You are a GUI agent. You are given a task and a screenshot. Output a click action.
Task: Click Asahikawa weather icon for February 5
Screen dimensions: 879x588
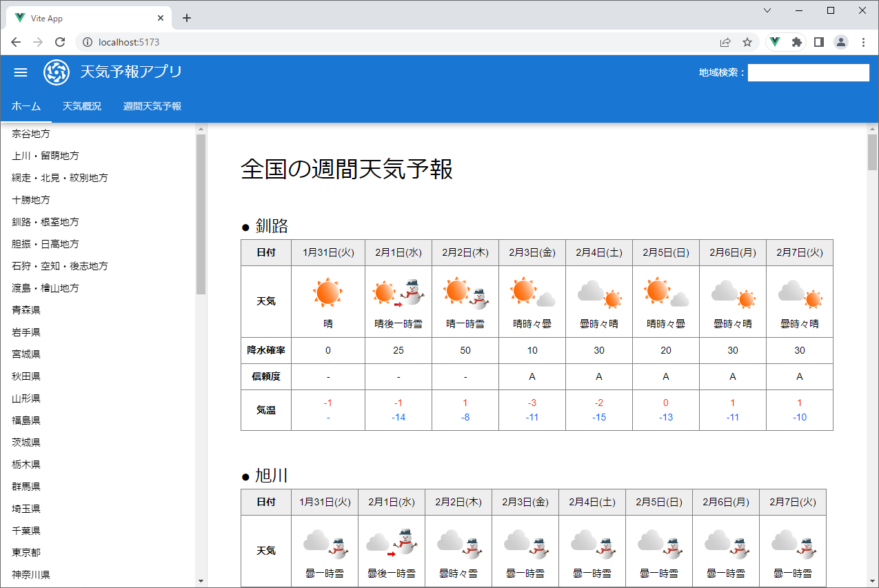(659, 543)
